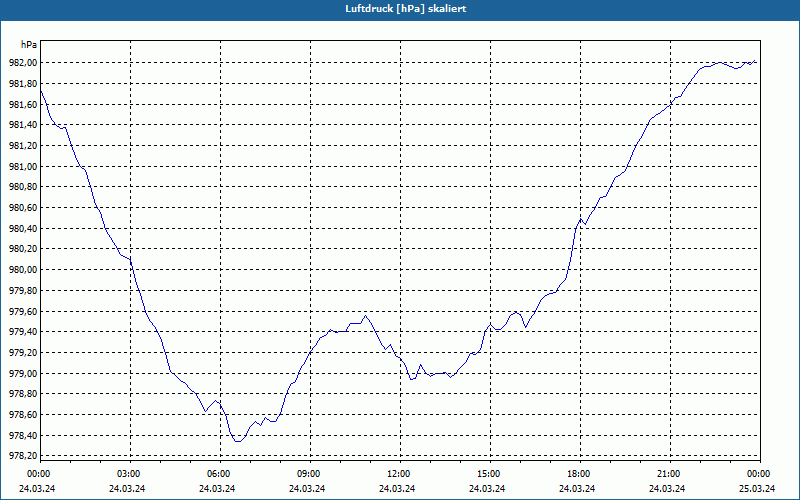800x500 pixels.
Task: Click the curve peak just before 11:00
Action: pos(365,316)
